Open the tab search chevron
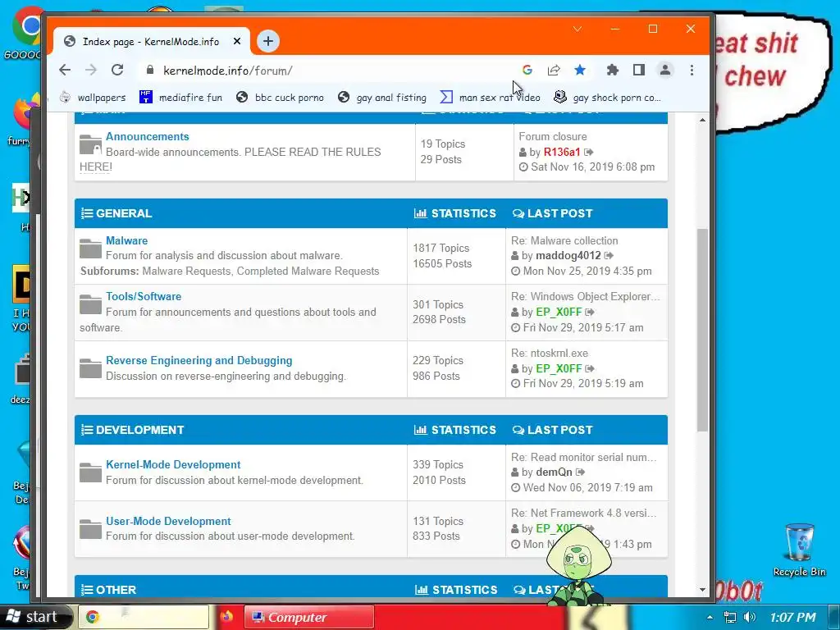The image size is (840, 630). click(x=577, y=29)
